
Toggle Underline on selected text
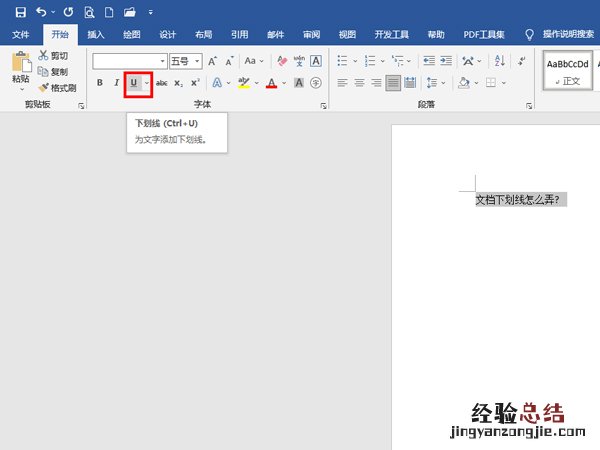tap(133, 82)
